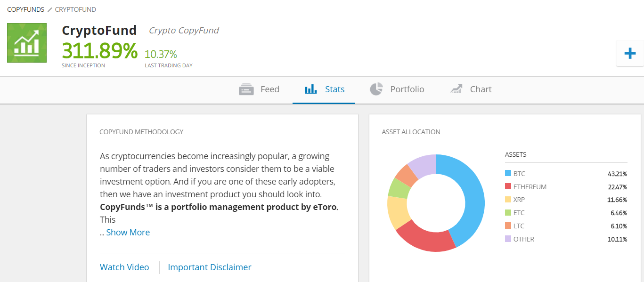The image size is (644, 282).
Task: Expand methodology text with Show More
Action: point(128,233)
